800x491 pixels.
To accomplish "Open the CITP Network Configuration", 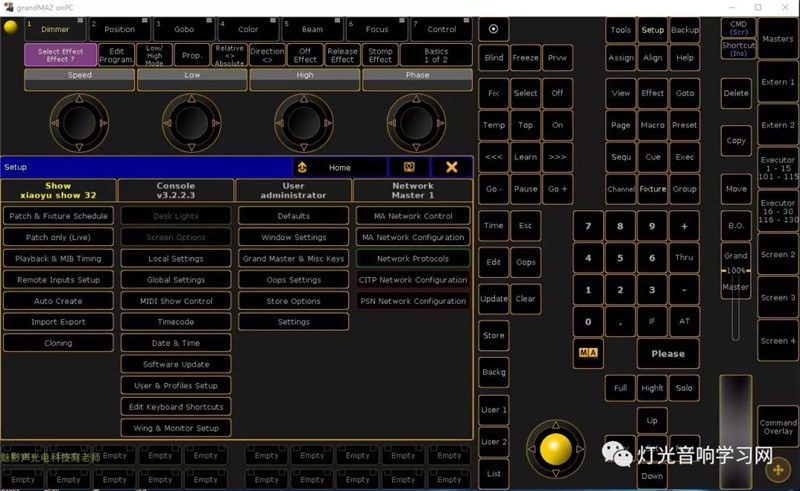I will coord(413,280).
